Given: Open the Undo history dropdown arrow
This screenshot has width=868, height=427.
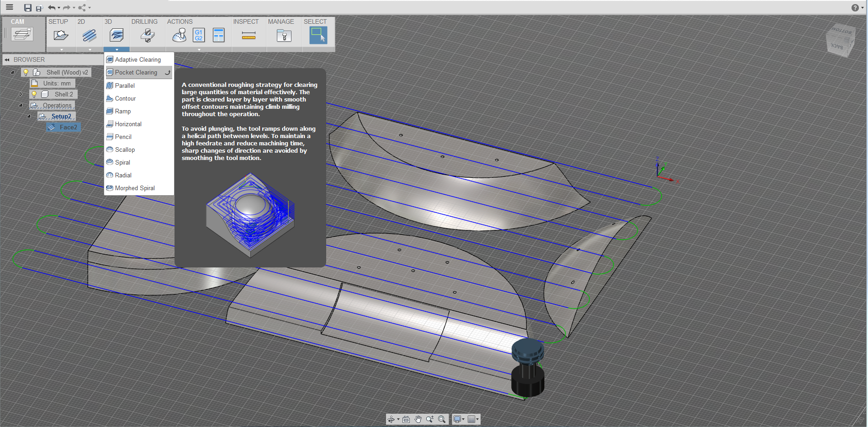Looking at the screenshot, I should pos(59,8).
